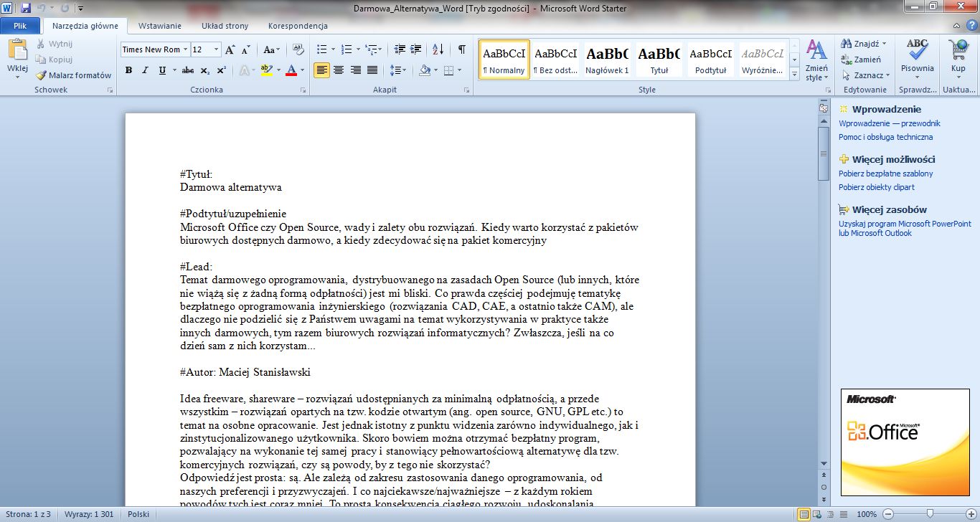The image size is (980, 522).
Task: Open the Wprowadzenie — przewodnik link
Action: [x=890, y=123]
